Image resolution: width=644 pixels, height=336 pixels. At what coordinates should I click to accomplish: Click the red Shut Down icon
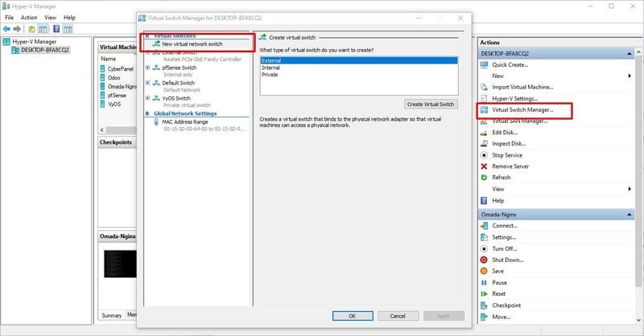pyautogui.click(x=484, y=260)
